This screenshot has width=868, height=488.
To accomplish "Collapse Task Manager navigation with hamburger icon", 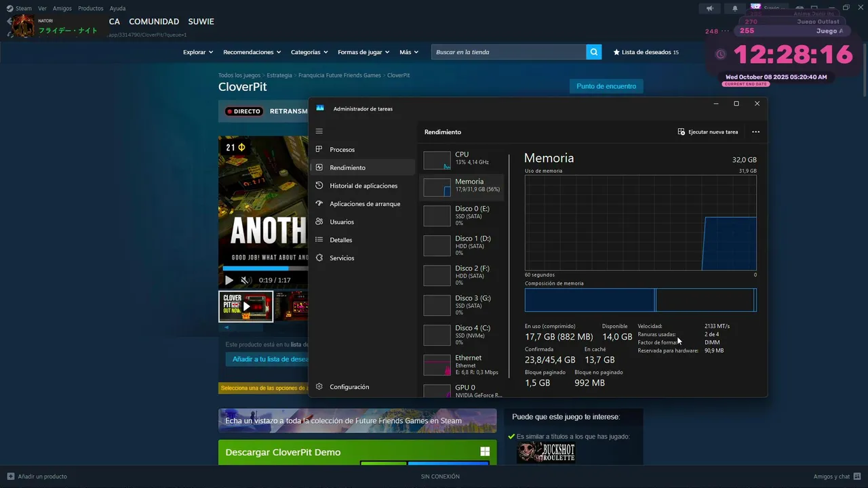I will (x=319, y=131).
